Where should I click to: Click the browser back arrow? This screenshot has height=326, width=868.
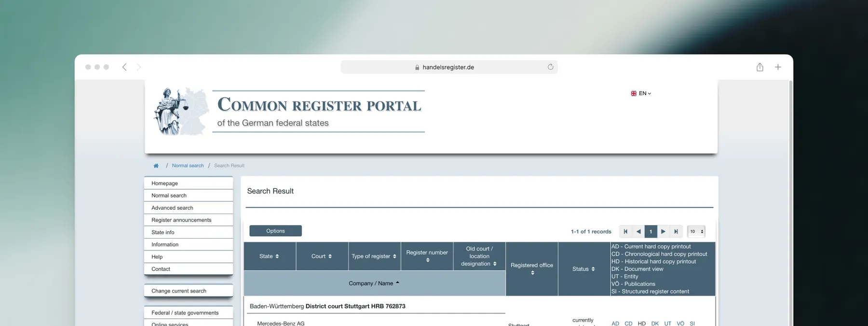click(124, 67)
